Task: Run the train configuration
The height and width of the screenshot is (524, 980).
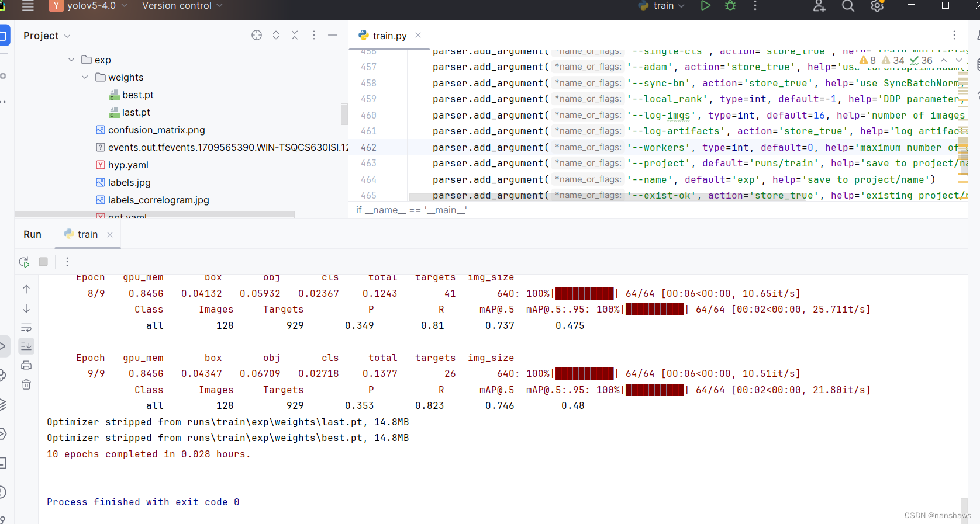Action: [x=705, y=6]
